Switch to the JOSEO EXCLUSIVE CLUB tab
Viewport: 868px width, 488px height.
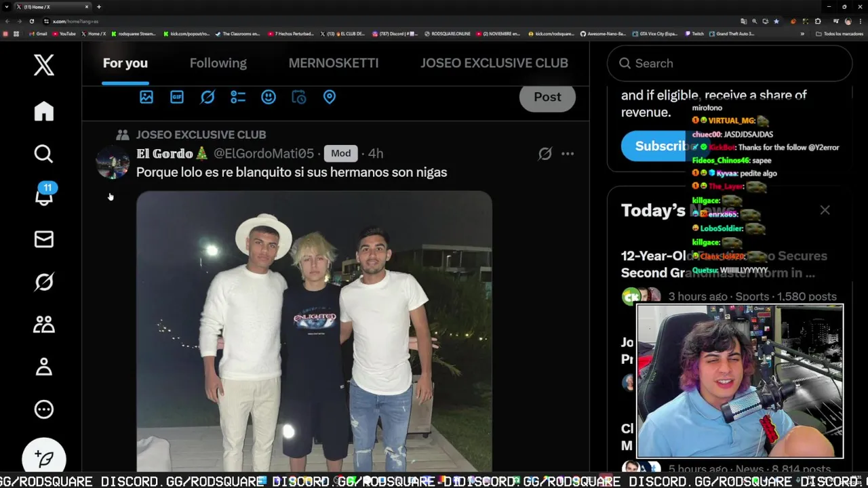(x=494, y=63)
